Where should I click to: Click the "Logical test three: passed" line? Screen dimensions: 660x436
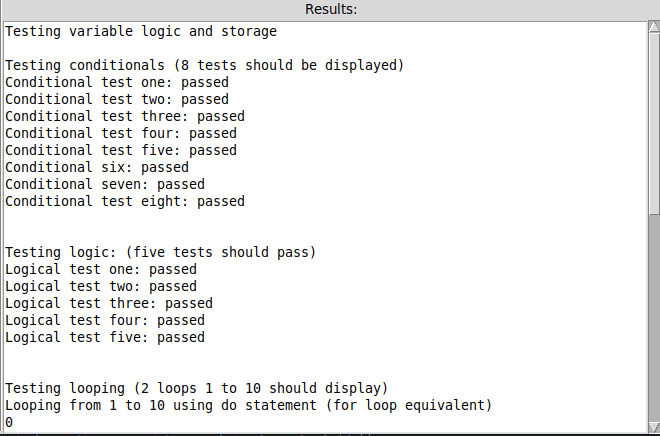(109, 303)
